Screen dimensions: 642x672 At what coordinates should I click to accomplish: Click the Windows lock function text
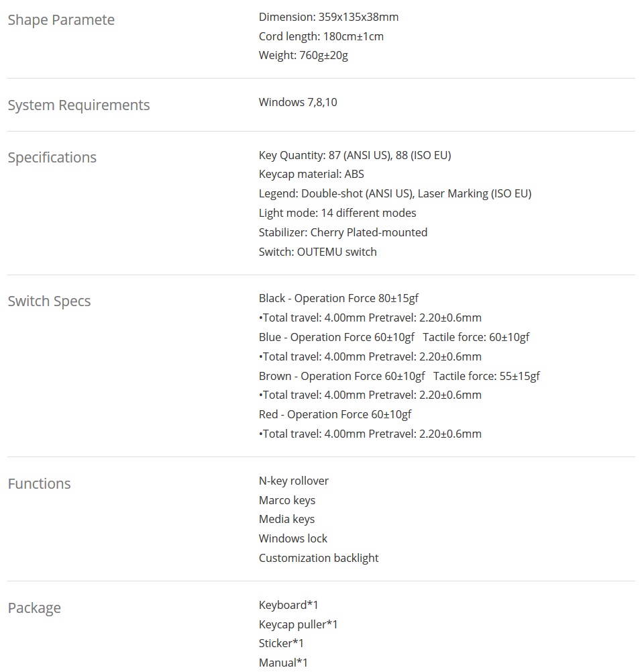292,539
